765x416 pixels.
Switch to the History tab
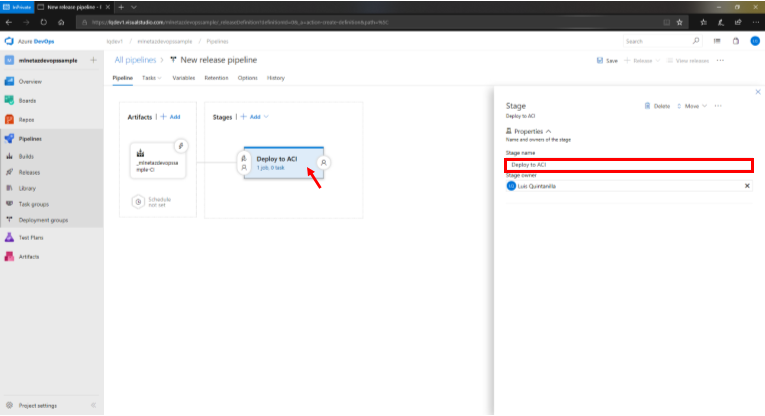pyautogui.click(x=275, y=77)
